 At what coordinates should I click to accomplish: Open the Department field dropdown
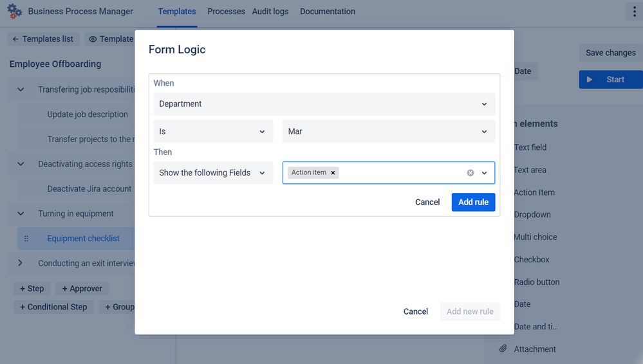point(324,104)
